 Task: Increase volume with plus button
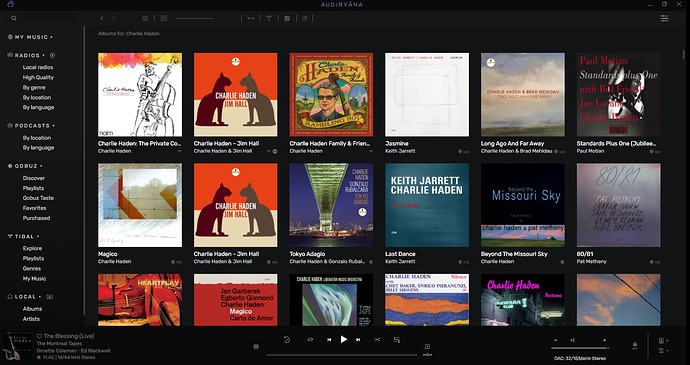point(604,340)
